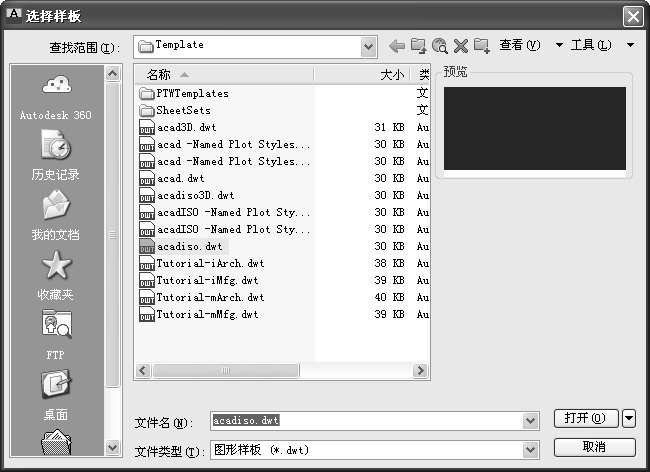Go back to previous folder arrow
The image size is (650, 472).
[x=397, y=46]
